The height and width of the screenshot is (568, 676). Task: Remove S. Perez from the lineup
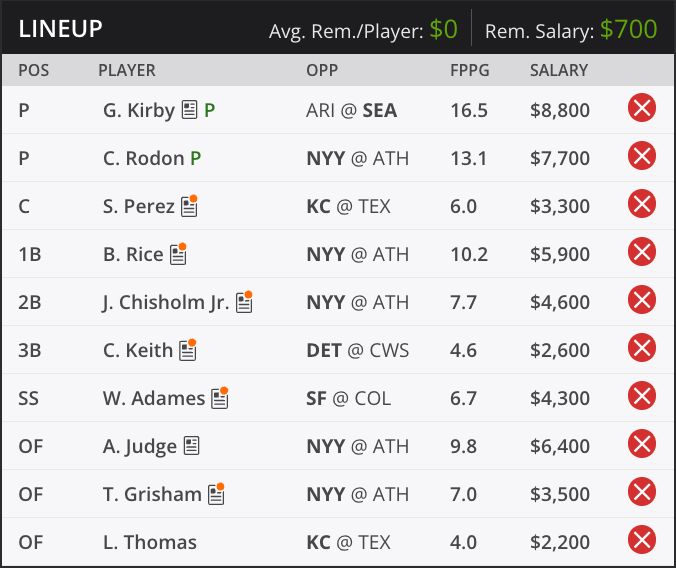click(642, 204)
